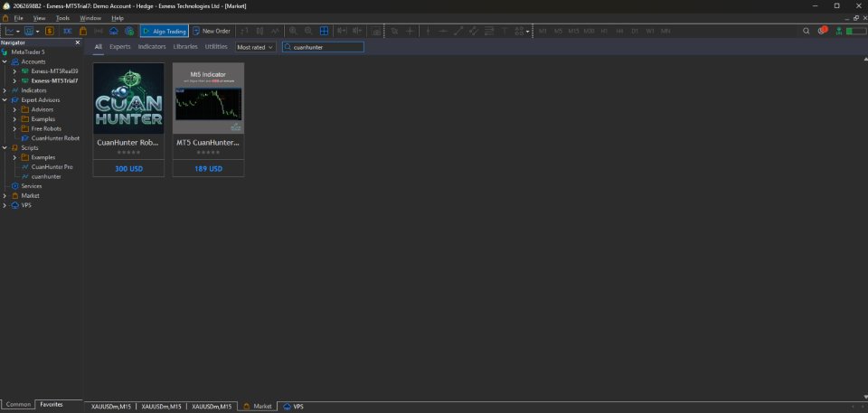Expand the Market node in Navigator

[x=5, y=195]
